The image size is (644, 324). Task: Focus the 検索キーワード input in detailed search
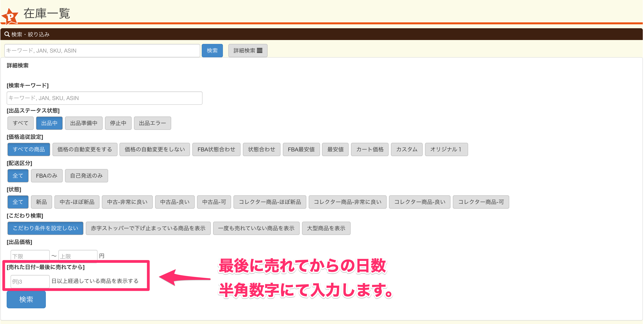point(105,98)
